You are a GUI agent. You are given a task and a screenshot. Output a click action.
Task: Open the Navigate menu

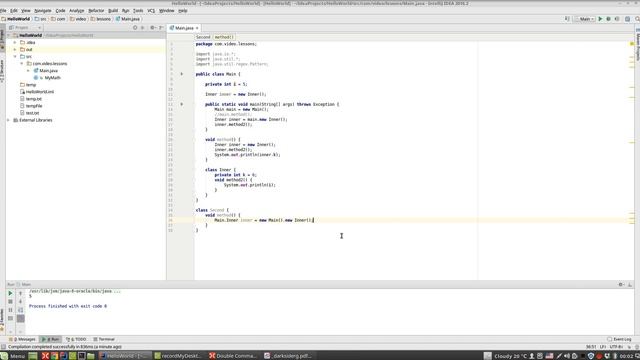click(42, 11)
